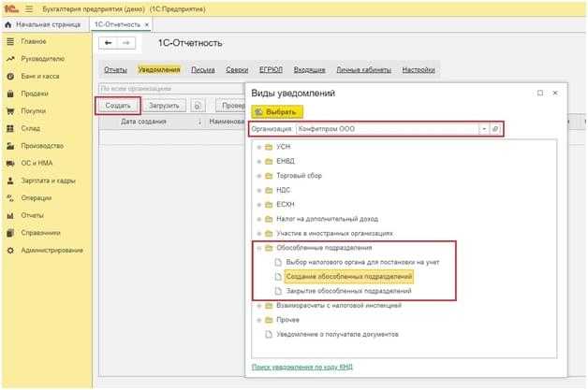Expand the ЕСХН folder
588x390 pixels.
pos(258,205)
